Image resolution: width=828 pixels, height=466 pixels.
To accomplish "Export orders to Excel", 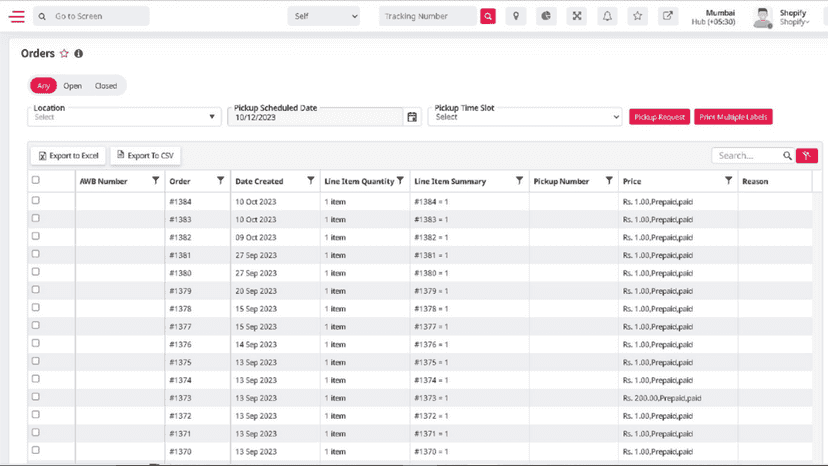I will (68, 155).
